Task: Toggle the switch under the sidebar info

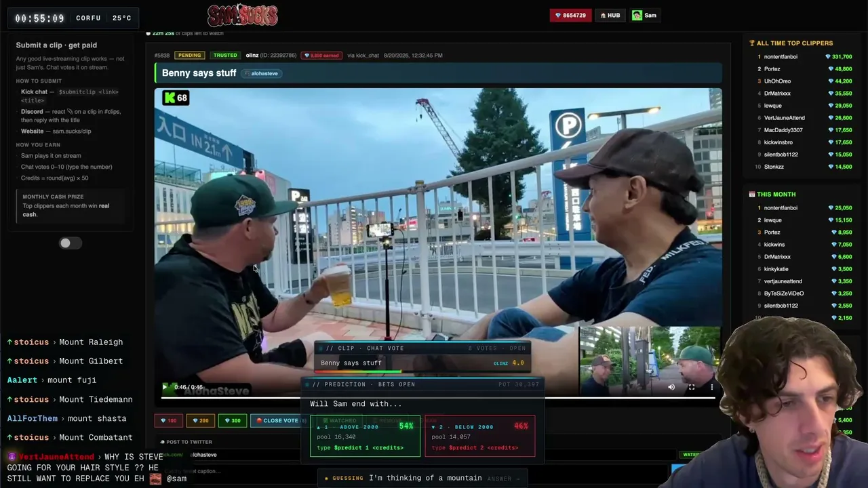Action: click(x=70, y=243)
